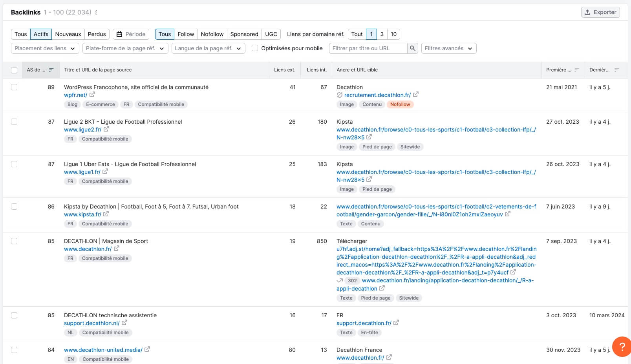Screen dimensions: 631x364
Task: Open external link icon beside wpfr.net/
Action: point(92,95)
